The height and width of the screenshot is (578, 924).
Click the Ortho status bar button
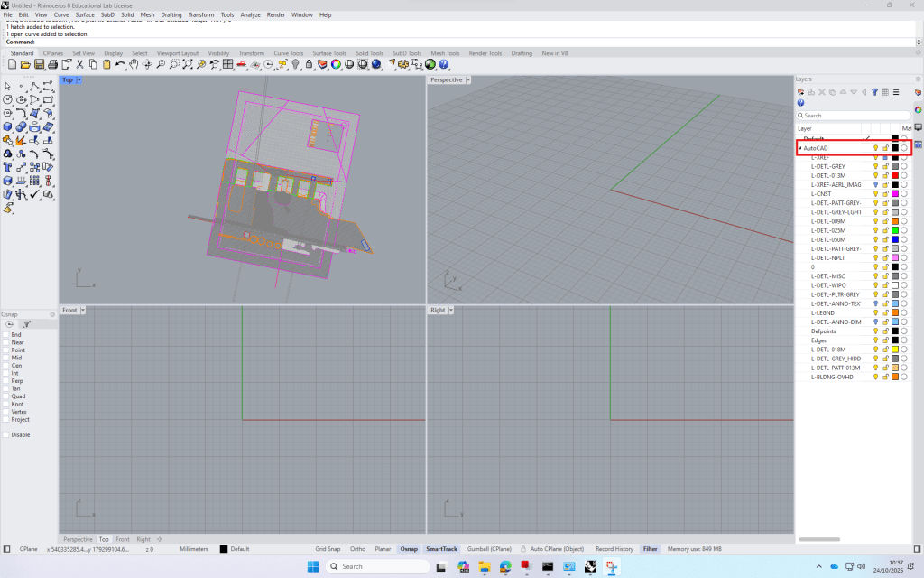(357, 549)
